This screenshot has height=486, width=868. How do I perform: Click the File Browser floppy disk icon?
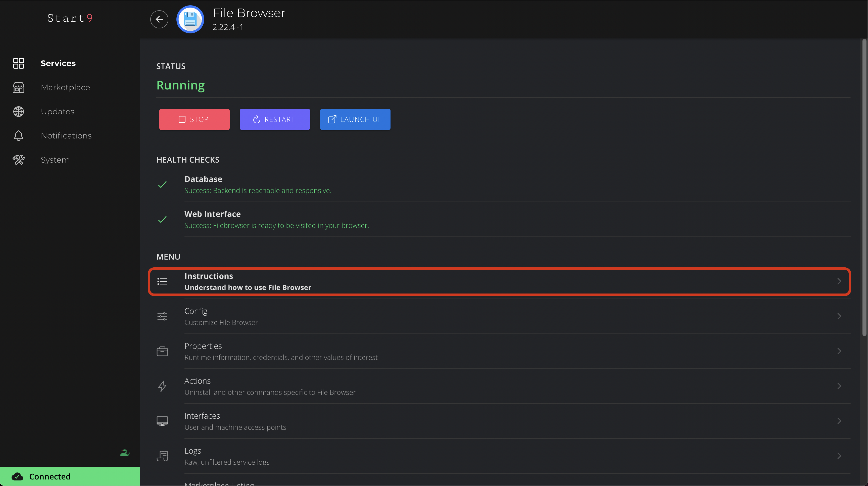point(190,19)
